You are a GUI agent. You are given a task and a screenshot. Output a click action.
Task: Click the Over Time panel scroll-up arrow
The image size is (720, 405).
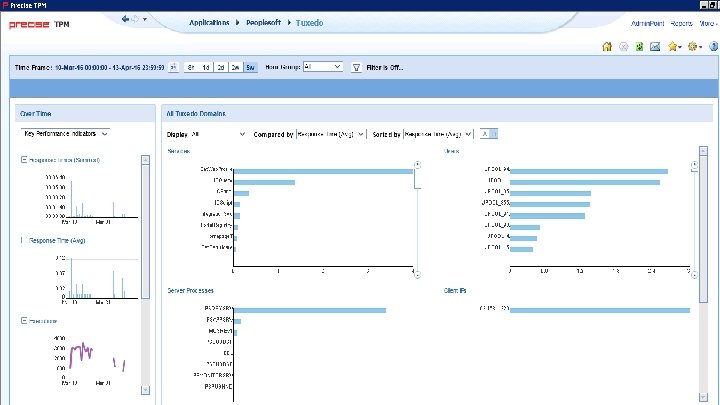(x=146, y=159)
